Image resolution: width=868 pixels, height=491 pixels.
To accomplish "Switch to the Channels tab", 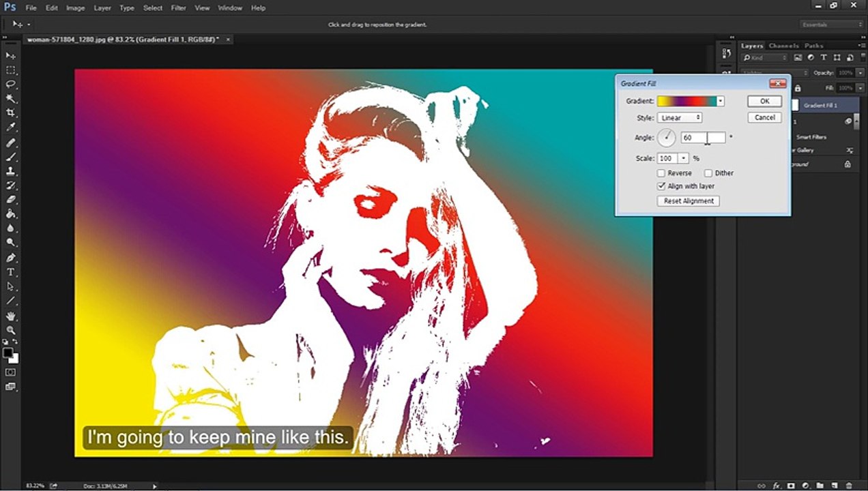I will click(783, 46).
